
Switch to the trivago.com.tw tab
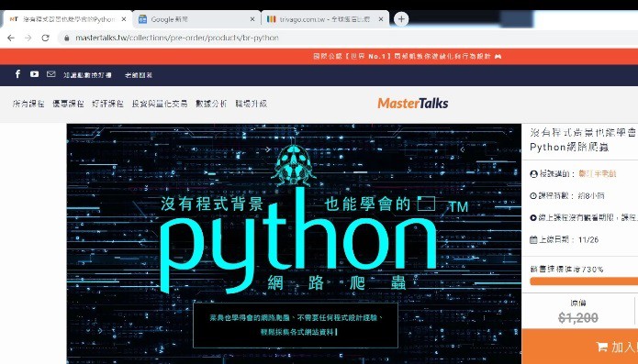pyautogui.click(x=325, y=19)
